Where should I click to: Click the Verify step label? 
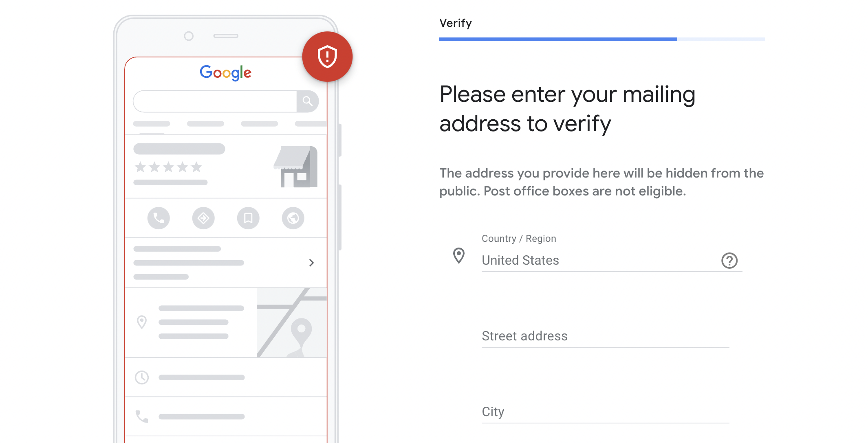click(456, 23)
